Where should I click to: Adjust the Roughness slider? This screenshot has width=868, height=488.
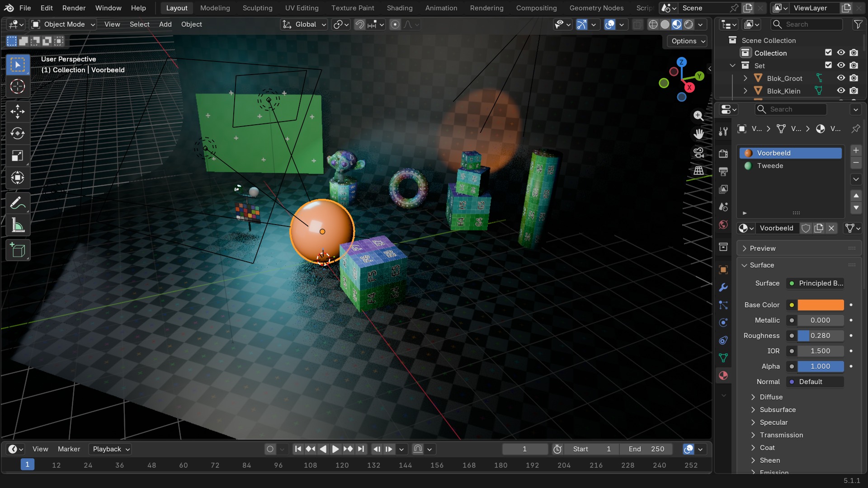point(821,336)
